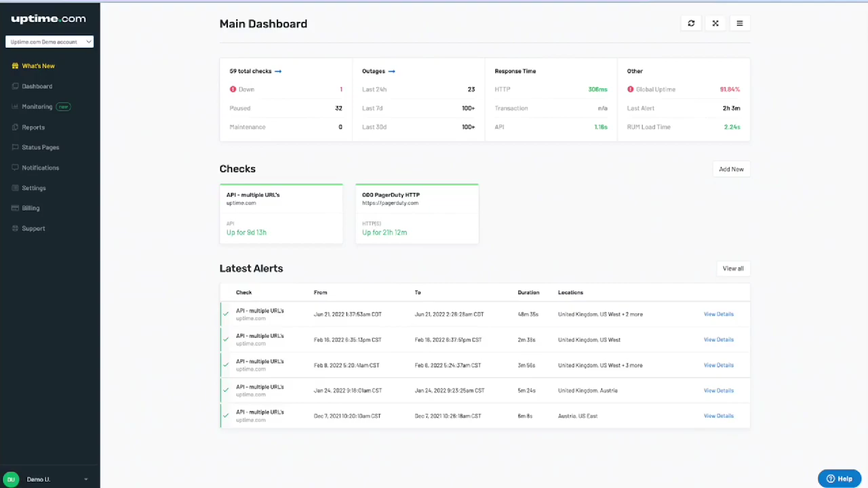The width and height of the screenshot is (868, 488).
Task: Click the fullscreen expand icon top right
Action: (715, 23)
